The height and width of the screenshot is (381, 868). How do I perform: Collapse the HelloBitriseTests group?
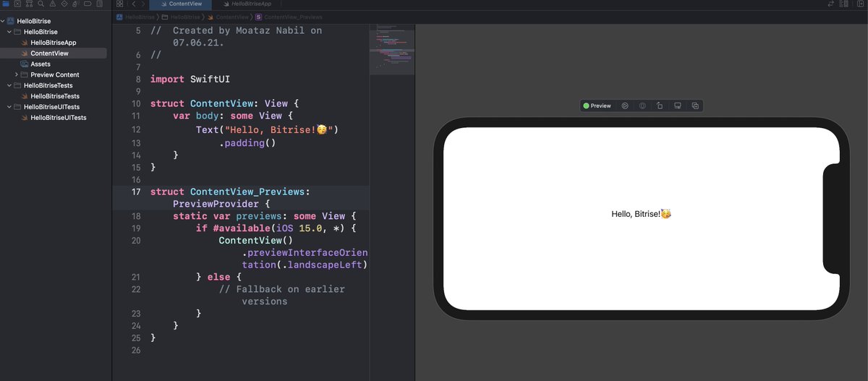point(9,85)
